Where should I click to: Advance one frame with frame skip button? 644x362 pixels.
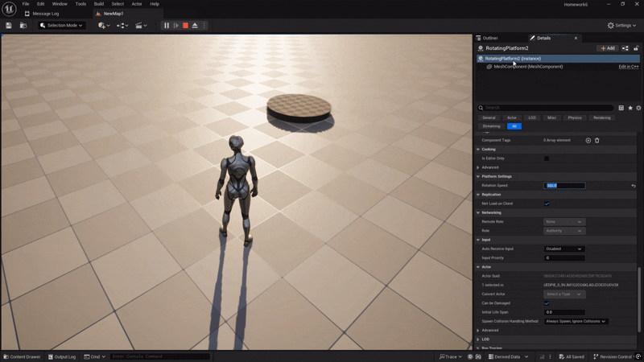point(176,26)
